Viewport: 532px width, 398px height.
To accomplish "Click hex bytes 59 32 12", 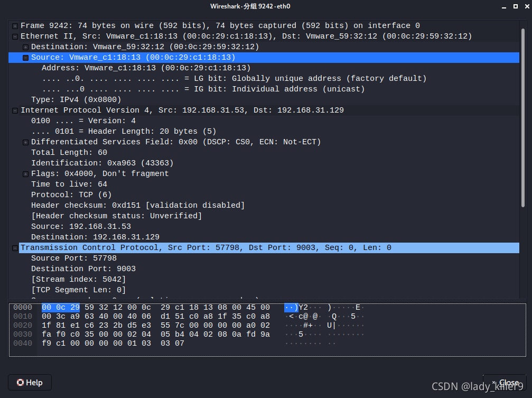I will (x=104, y=308).
